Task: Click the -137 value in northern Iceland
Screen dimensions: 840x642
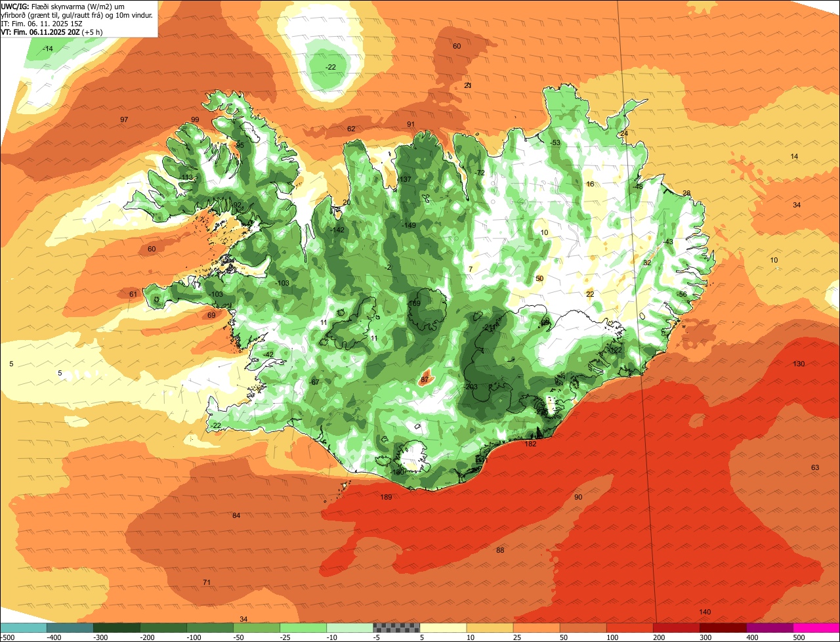Action: coord(404,179)
